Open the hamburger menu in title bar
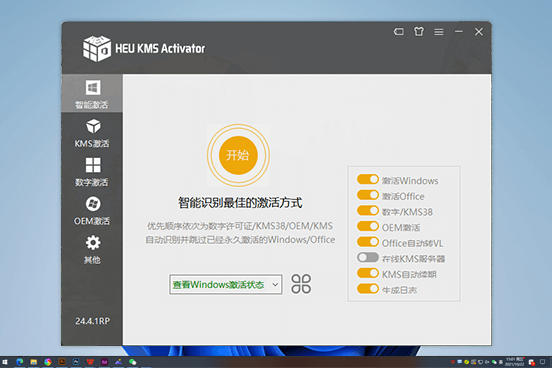The width and height of the screenshot is (552, 368). (439, 32)
